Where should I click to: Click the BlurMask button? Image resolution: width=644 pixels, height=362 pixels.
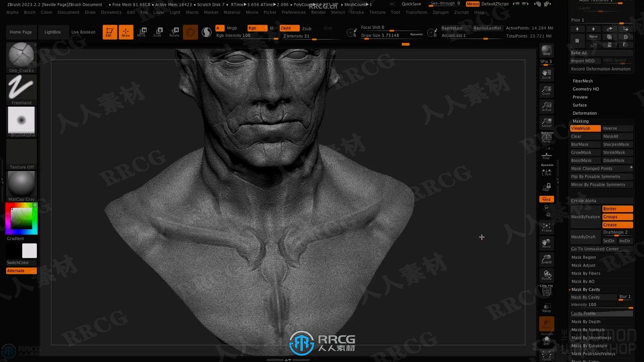click(x=585, y=144)
